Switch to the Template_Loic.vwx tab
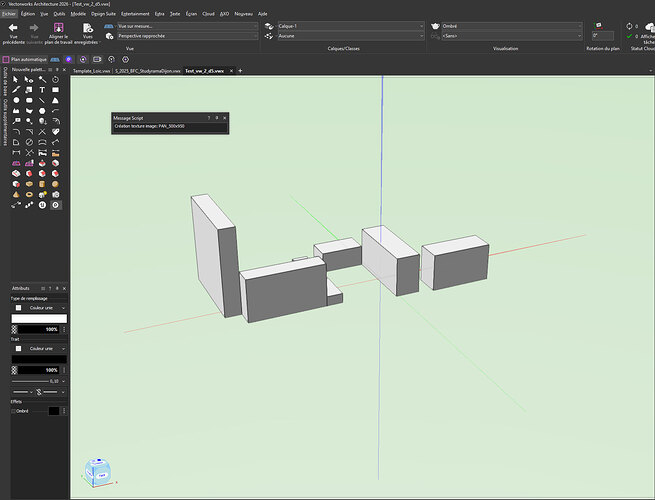 [90, 71]
